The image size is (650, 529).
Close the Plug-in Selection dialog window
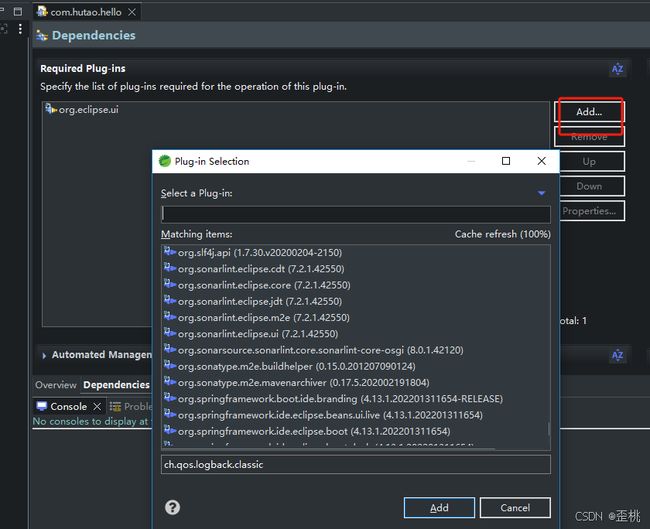541,161
